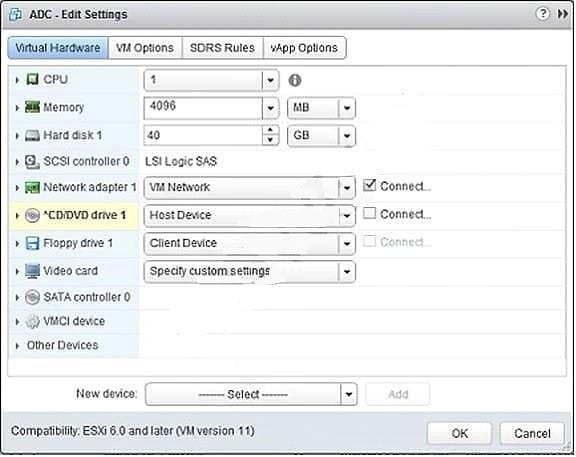Click the Cancel button
This screenshot has width=576, height=457.
point(532,433)
